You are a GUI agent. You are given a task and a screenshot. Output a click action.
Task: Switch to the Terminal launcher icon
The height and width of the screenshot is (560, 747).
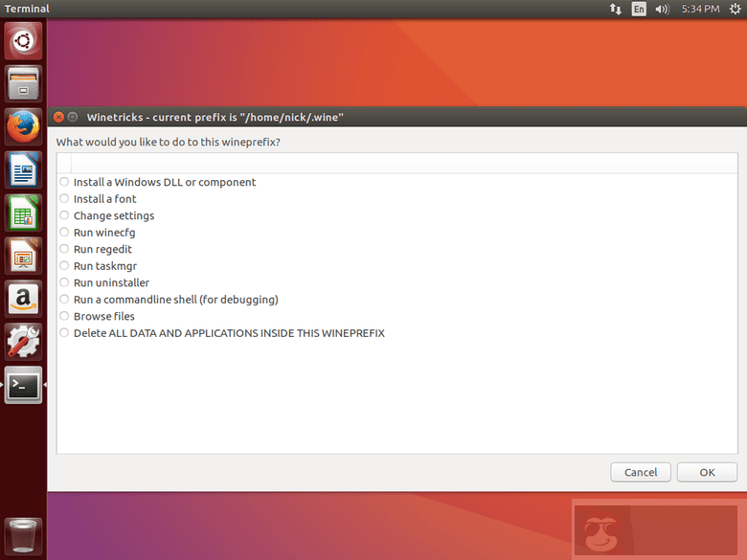[23, 385]
